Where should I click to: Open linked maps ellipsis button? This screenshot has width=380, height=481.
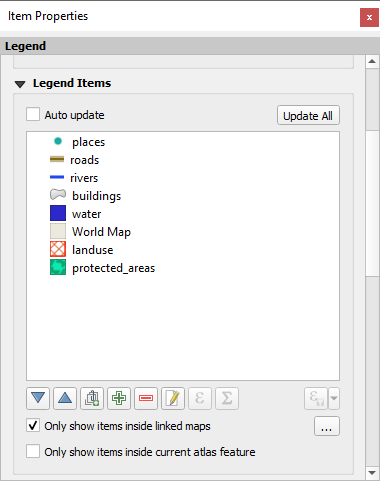(327, 426)
